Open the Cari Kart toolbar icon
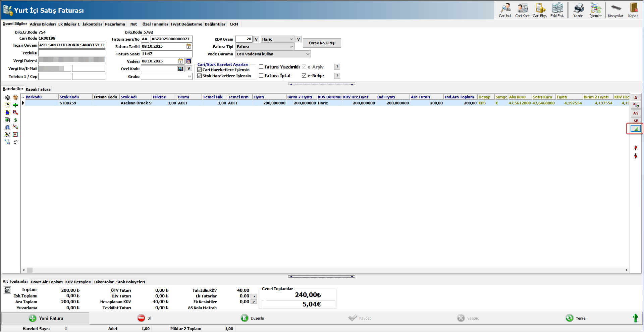The height and width of the screenshot is (332, 644). click(x=522, y=8)
